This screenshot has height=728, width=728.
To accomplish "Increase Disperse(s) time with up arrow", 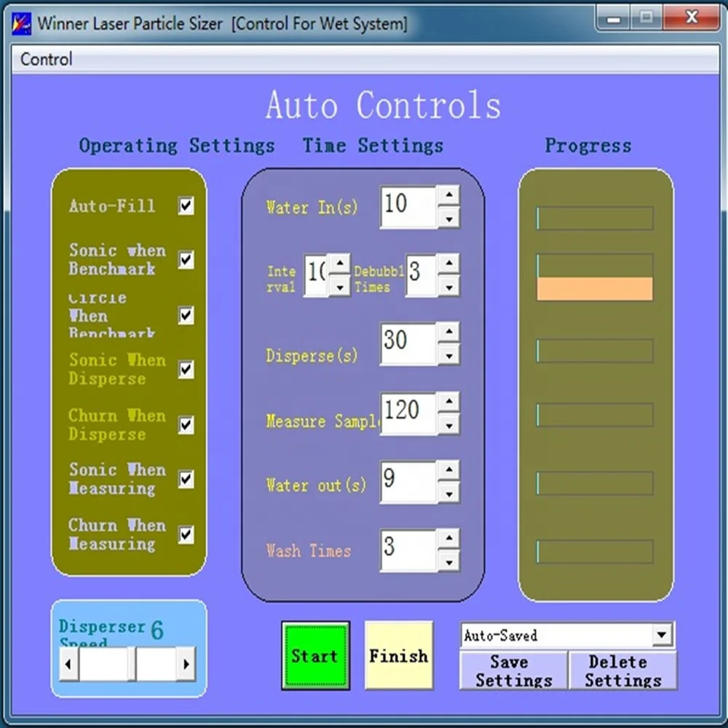I will click(448, 333).
